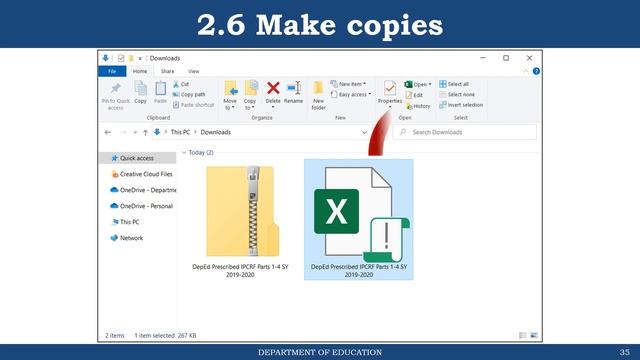Collapse the Today (2) group
The height and width of the screenshot is (360, 640).
(x=184, y=152)
